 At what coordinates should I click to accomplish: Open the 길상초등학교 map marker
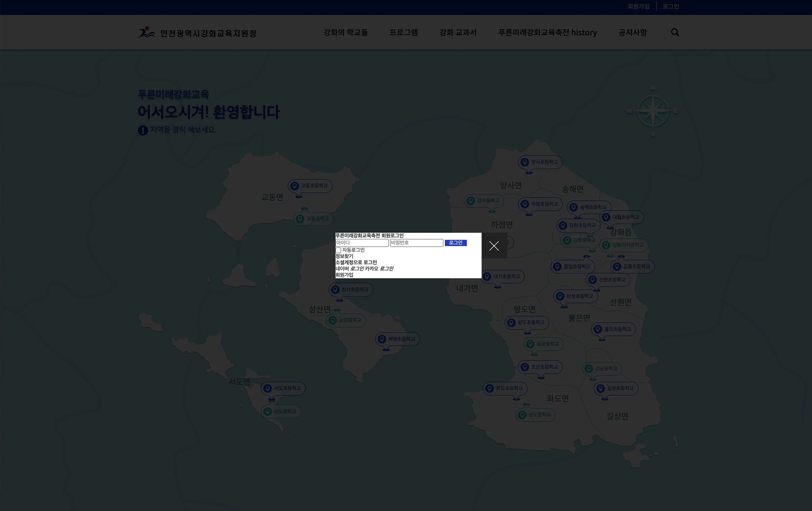pyautogui.click(x=616, y=388)
